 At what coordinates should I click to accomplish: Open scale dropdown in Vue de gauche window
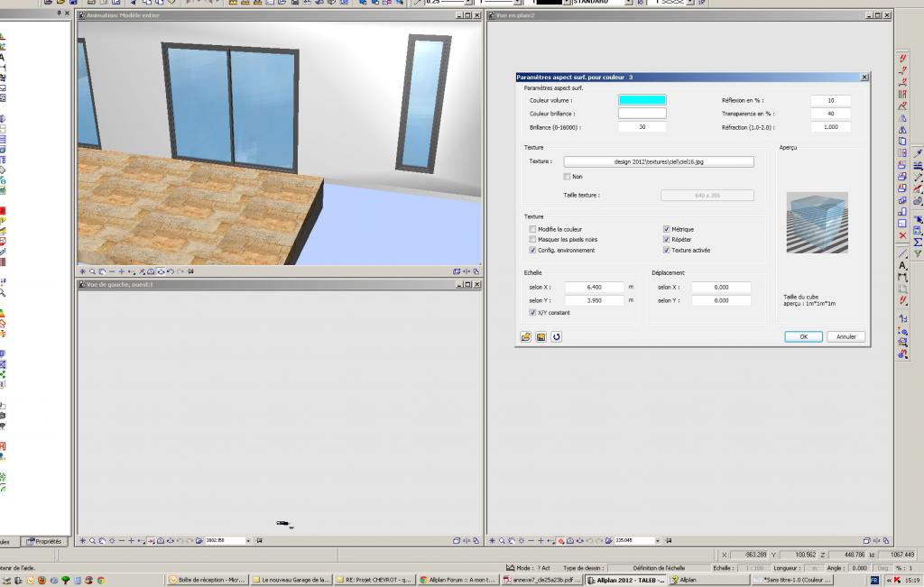click(x=248, y=540)
